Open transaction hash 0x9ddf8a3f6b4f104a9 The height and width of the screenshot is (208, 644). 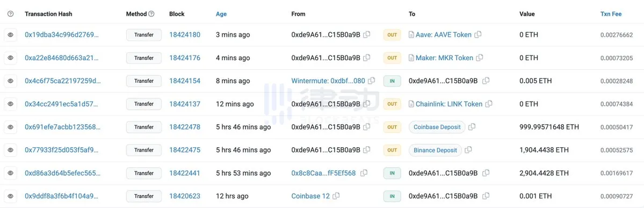(62, 196)
